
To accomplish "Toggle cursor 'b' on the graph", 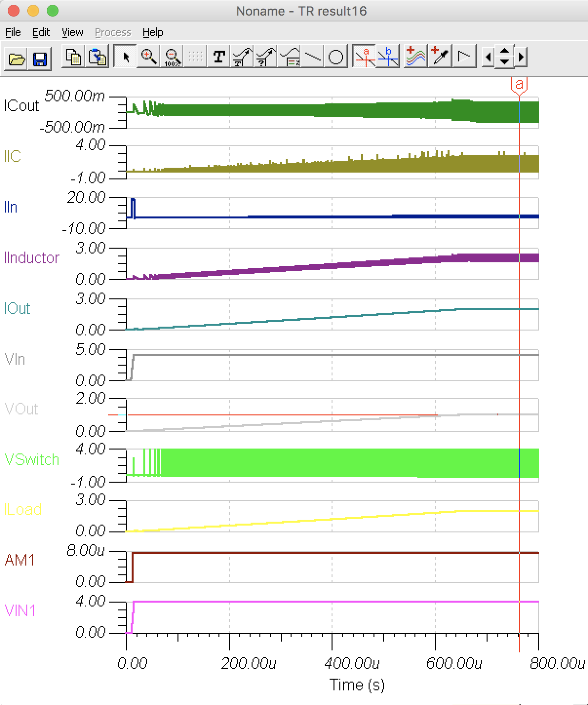I will coord(388,57).
